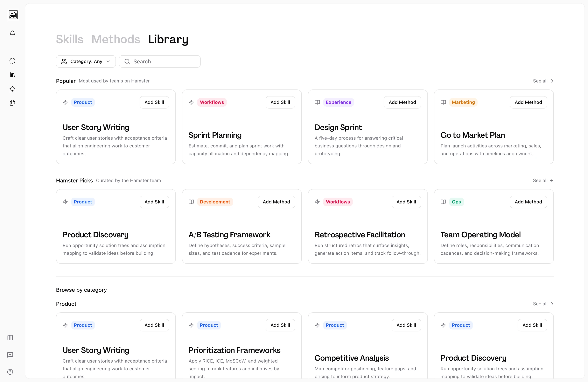Switch to the Skills tab
The image size is (588, 382).
[69, 39]
